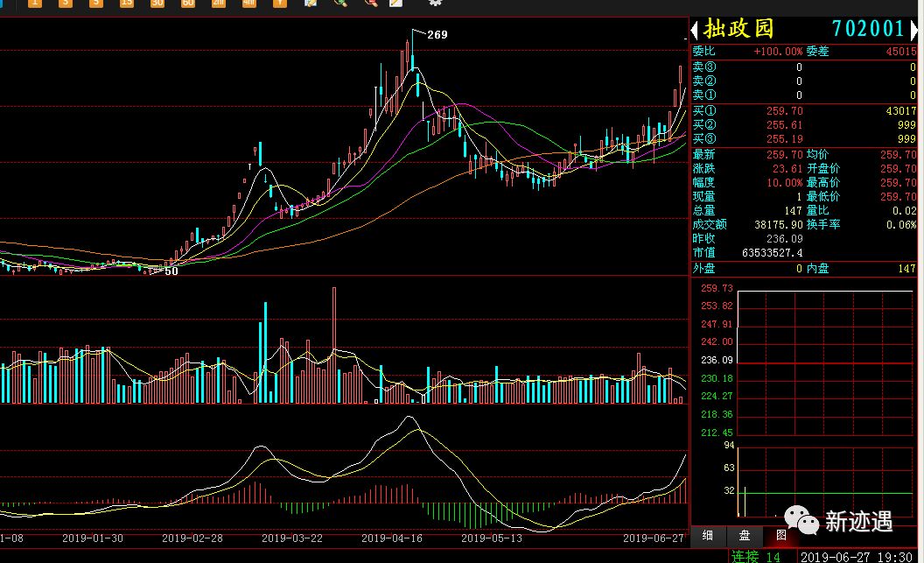Viewport: 924px width, 563px height.
Task: Click the 269 high price marker
Action: point(437,35)
